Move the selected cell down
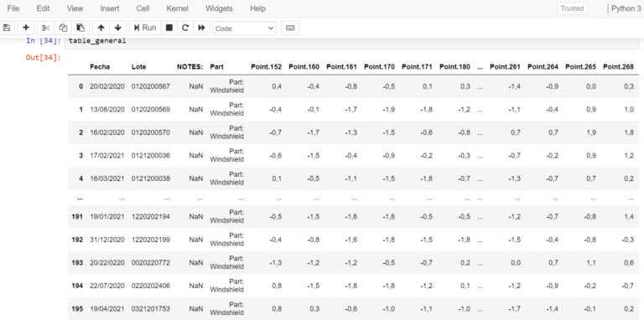This screenshot has width=644, height=320. (118, 28)
